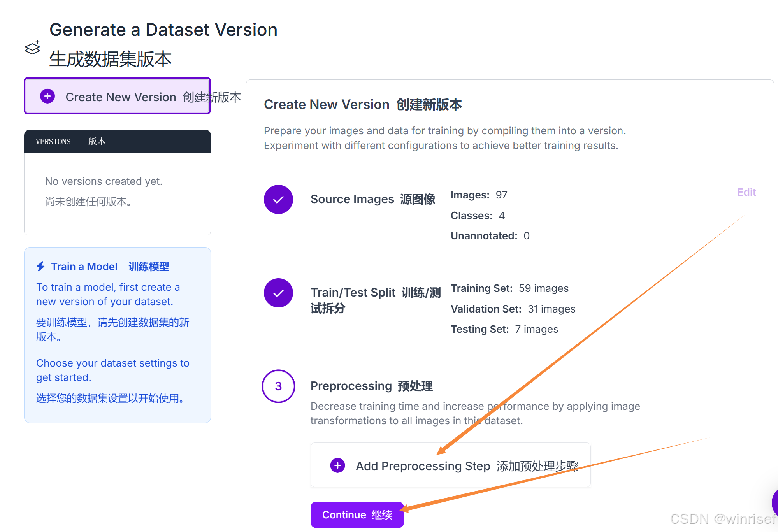
Task: Click the 'No versions created yet' message
Action: click(x=104, y=182)
